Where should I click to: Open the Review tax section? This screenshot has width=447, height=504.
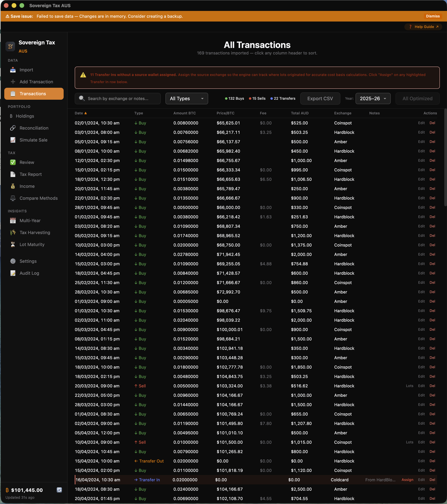27,162
